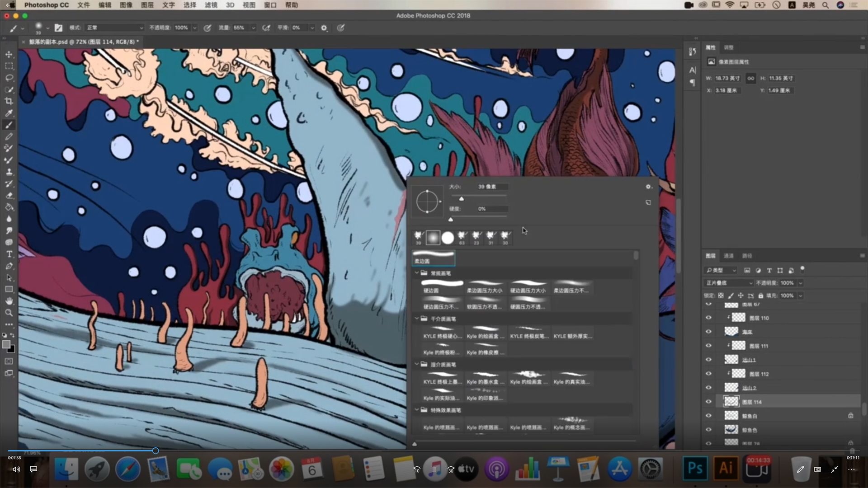The image size is (868, 488).
Task: Create new preset from this brush
Action: pos(648,202)
